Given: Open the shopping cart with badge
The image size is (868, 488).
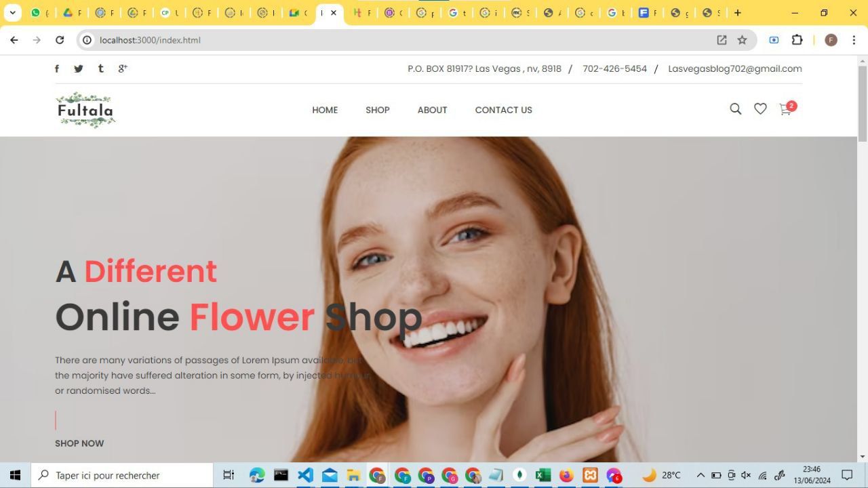Looking at the screenshot, I should pyautogui.click(x=787, y=108).
